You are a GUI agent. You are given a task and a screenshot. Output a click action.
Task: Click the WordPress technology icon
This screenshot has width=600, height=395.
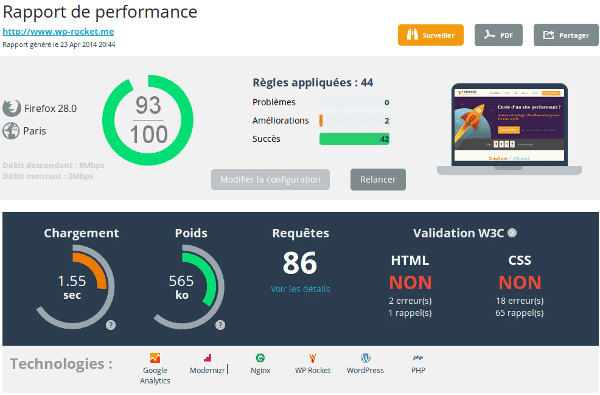tap(365, 358)
